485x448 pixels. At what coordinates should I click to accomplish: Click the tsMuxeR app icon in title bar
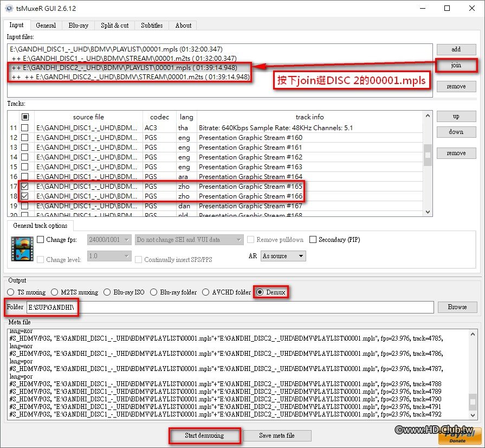tap(9, 9)
